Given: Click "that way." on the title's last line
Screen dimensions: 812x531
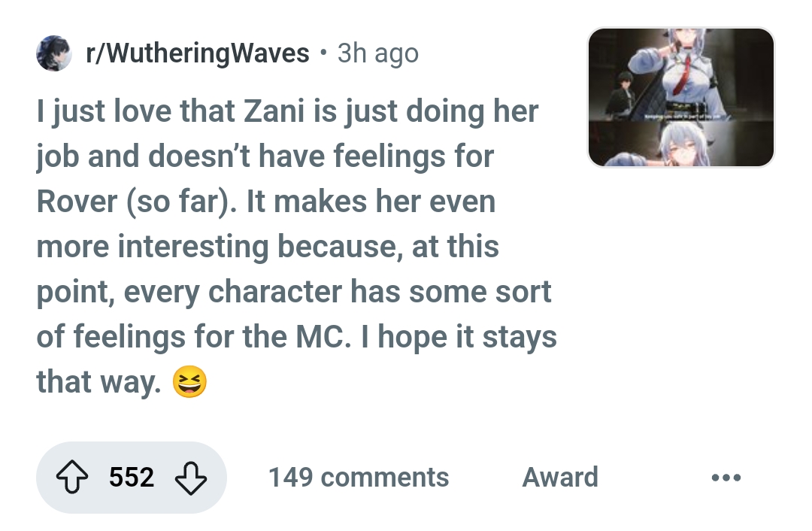Looking at the screenshot, I should pos(98,382).
